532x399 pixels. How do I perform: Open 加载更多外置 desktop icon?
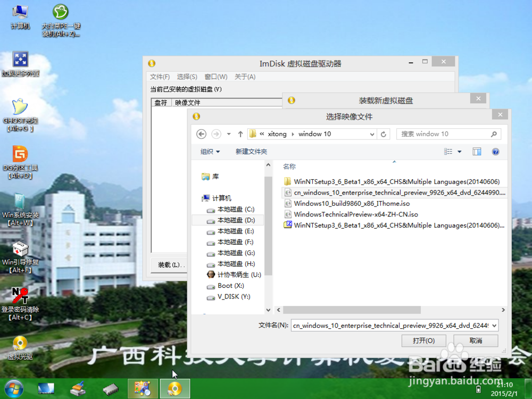click(x=20, y=64)
